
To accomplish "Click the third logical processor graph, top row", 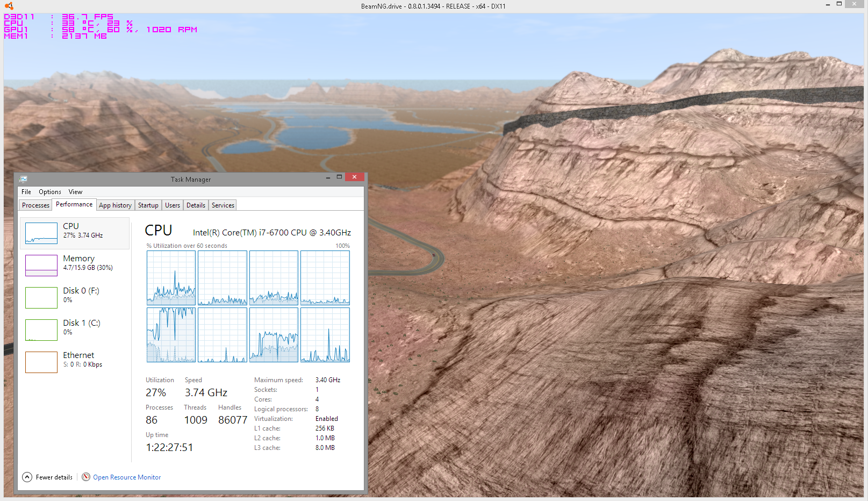I will point(274,278).
